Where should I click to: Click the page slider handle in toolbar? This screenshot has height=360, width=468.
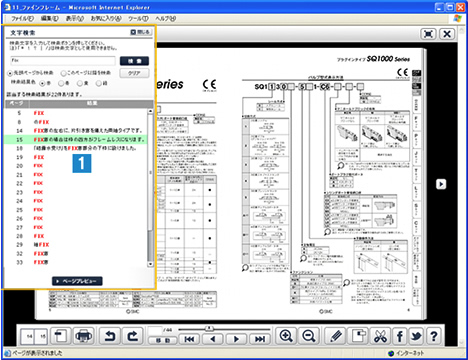pos(209,329)
